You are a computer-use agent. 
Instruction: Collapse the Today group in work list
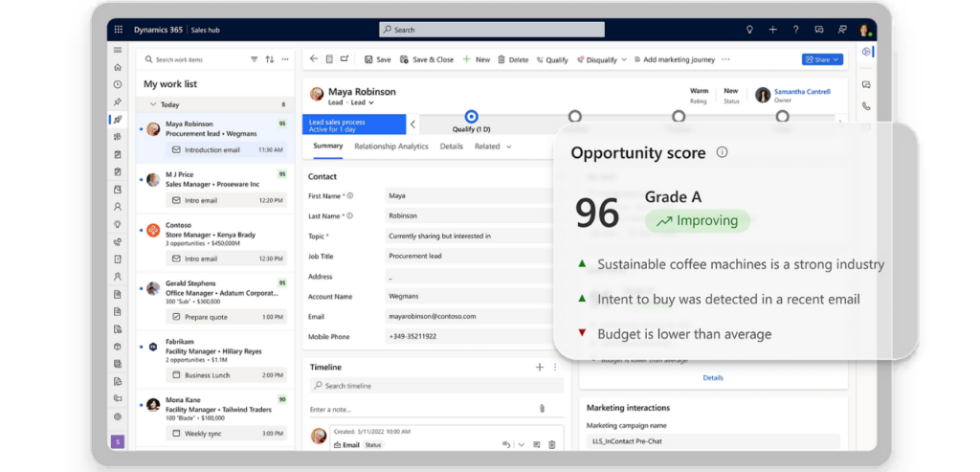point(154,104)
